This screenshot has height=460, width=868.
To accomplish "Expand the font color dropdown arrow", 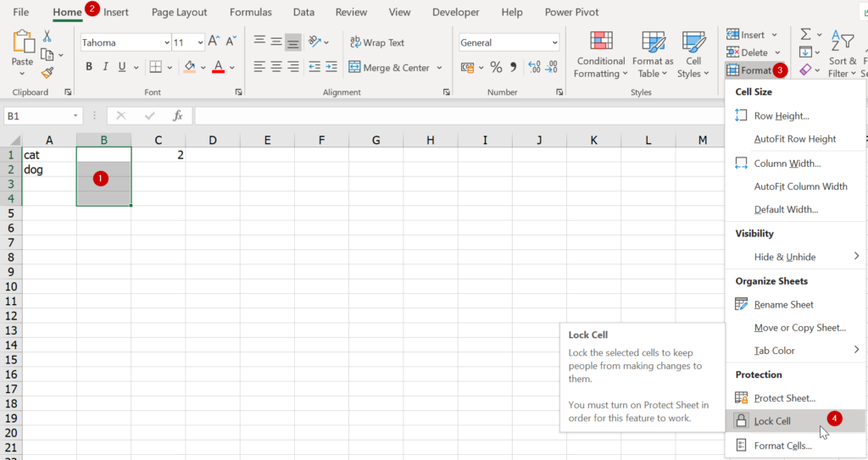I will [x=232, y=68].
